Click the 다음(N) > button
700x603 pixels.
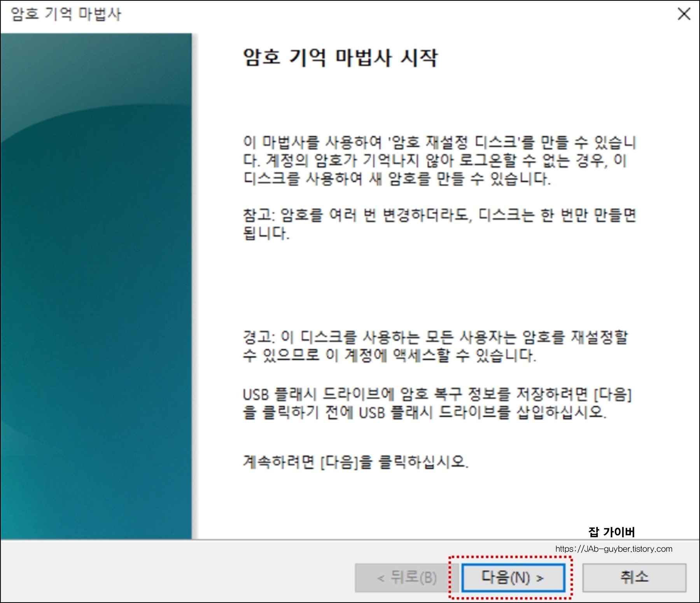[x=513, y=578]
